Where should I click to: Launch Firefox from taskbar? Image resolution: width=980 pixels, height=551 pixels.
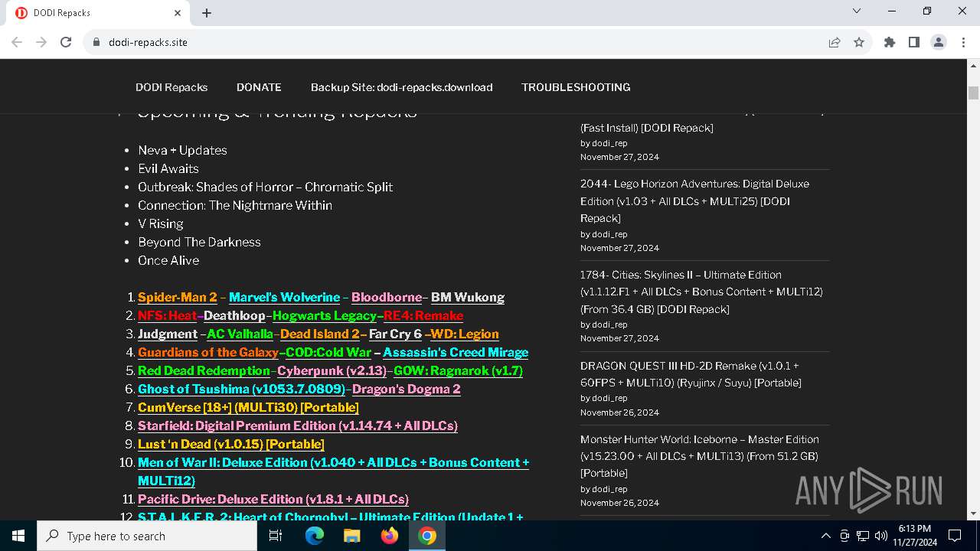[x=390, y=536]
